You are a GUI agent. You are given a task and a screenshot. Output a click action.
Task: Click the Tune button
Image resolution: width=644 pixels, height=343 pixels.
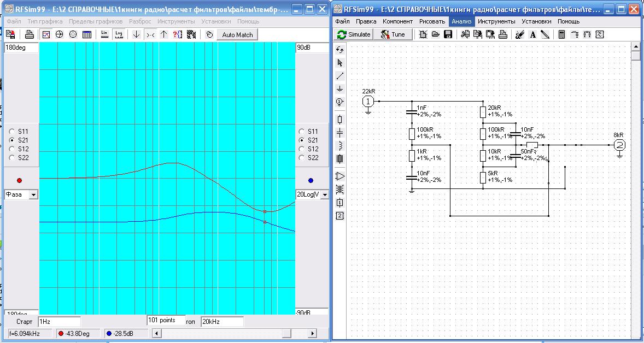393,34
